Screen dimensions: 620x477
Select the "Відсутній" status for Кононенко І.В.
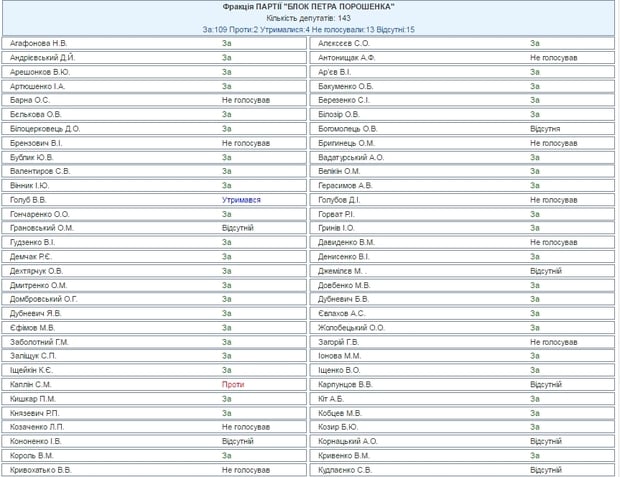(238, 441)
